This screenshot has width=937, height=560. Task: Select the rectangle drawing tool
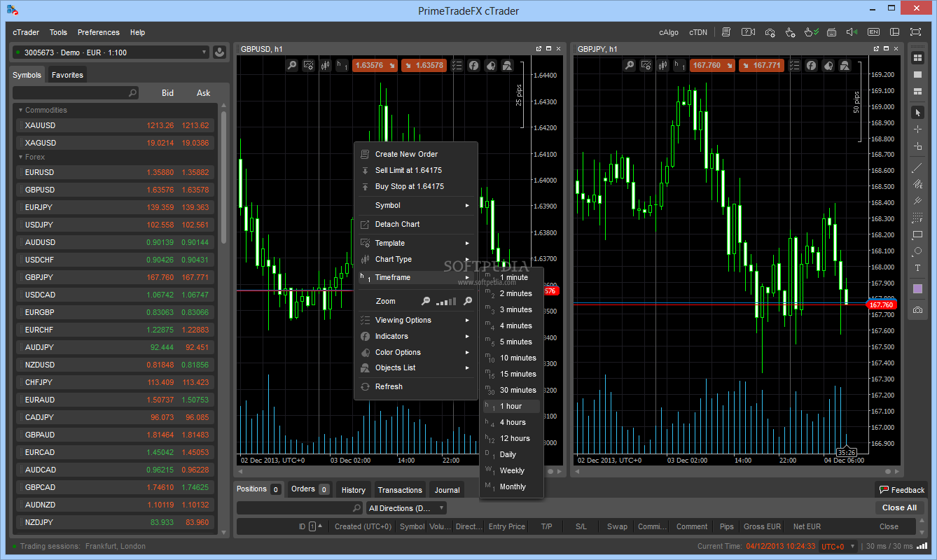click(x=917, y=235)
